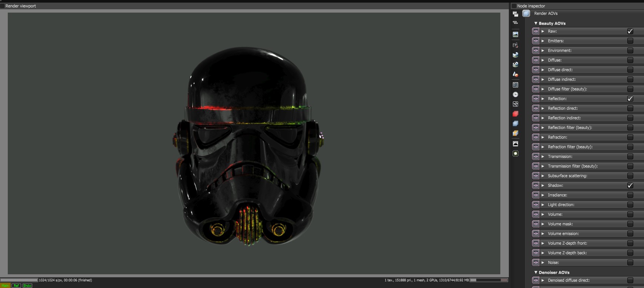Open the geometry cone-and-ball icon in sidebar
This screenshot has width=644, height=288.
515,74
